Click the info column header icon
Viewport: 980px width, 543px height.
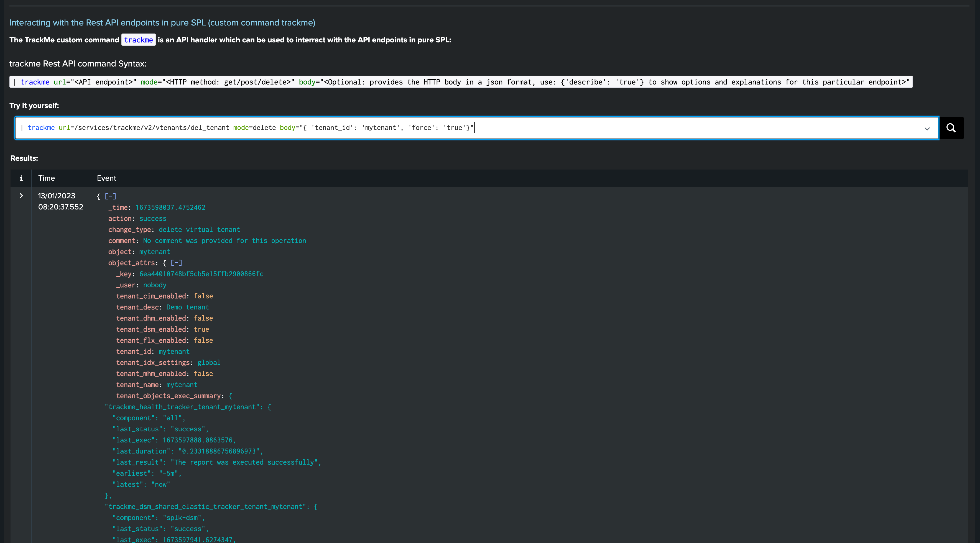pos(21,178)
